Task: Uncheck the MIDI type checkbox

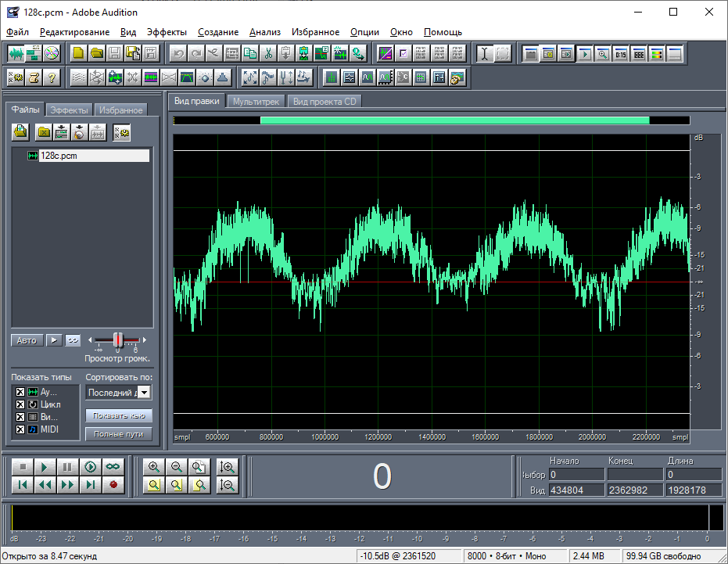Action: (20, 429)
